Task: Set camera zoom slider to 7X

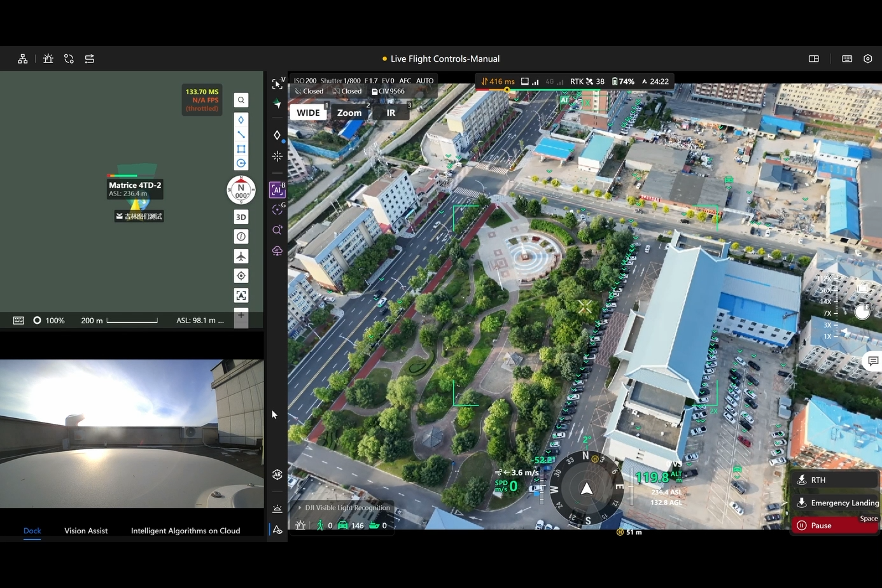Action: pyautogui.click(x=827, y=313)
